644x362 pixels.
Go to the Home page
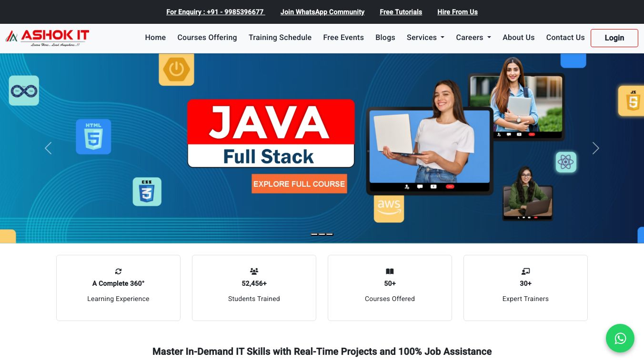coord(155,38)
